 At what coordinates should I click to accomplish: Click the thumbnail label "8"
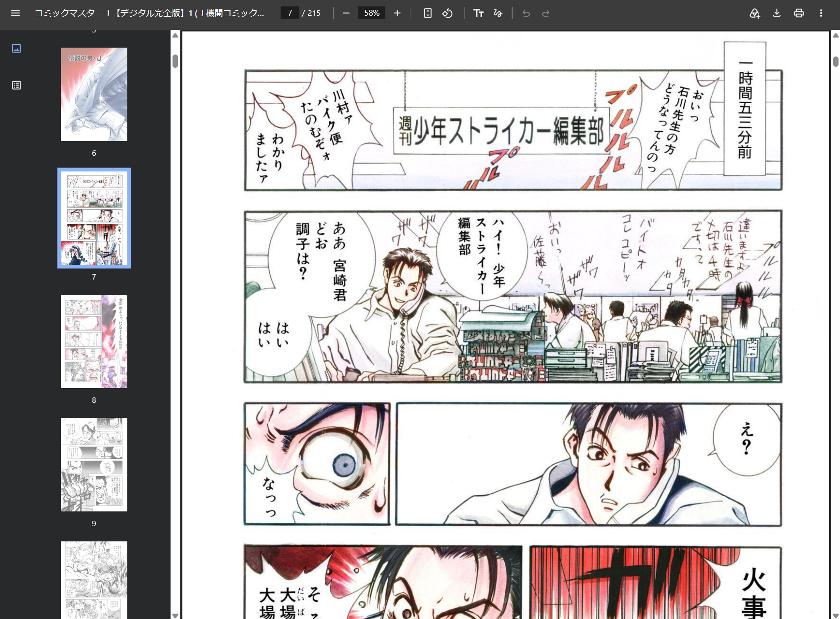click(94, 400)
